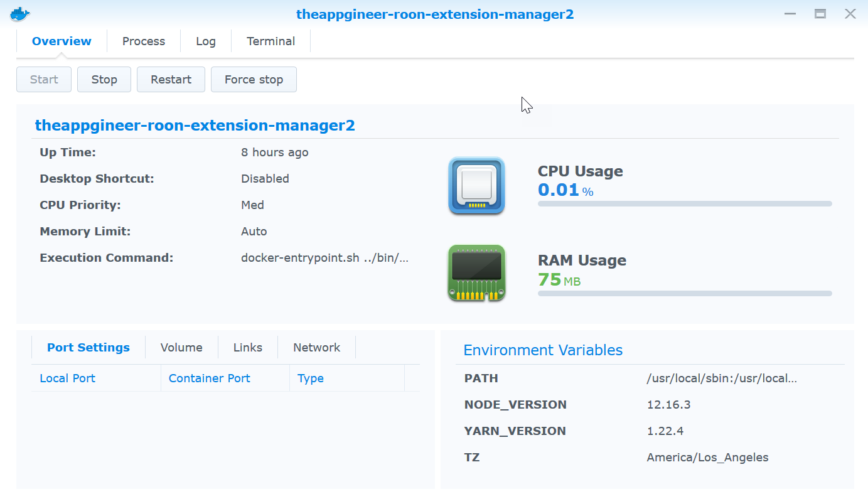Viewport: 868px width, 499px height.
Task: Open the Terminal tab
Action: click(271, 41)
